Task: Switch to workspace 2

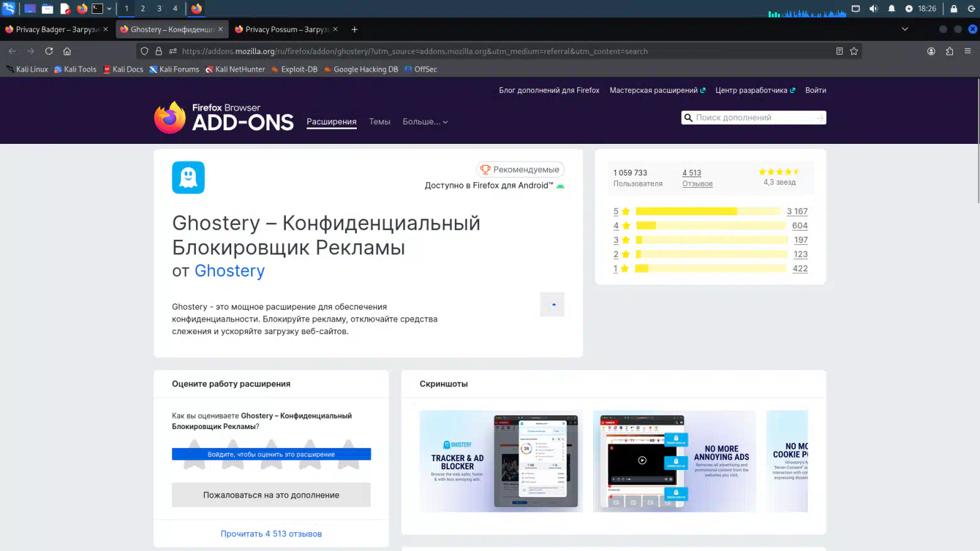Action: point(143,9)
